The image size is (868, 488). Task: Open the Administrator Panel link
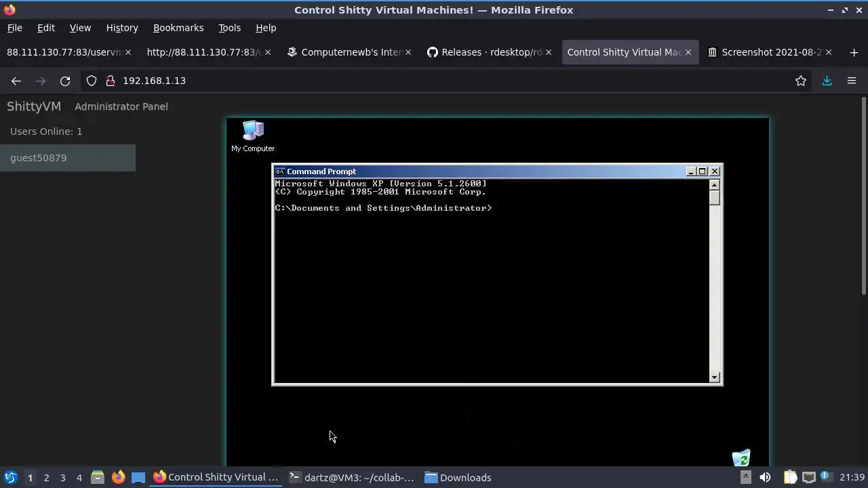[121, 106]
